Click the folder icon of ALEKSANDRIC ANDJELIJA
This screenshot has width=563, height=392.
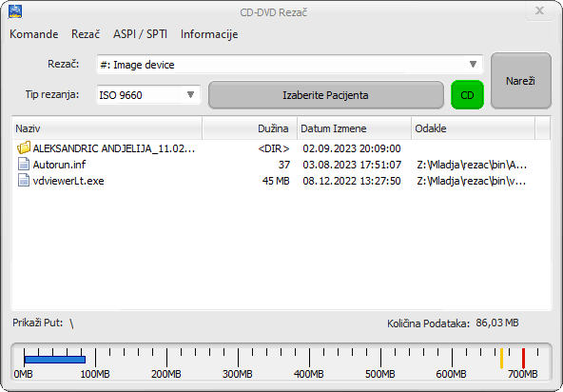tap(24, 147)
